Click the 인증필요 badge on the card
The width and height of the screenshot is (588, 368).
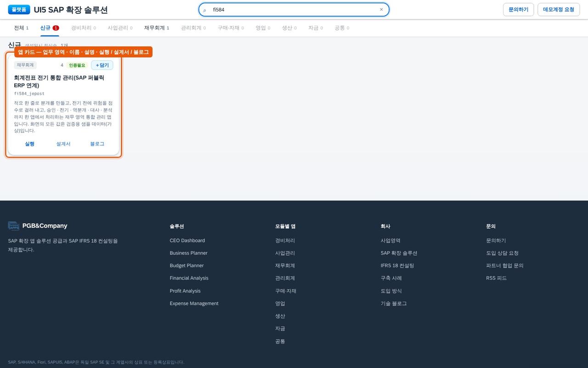pyautogui.click(x=77, y=65)
